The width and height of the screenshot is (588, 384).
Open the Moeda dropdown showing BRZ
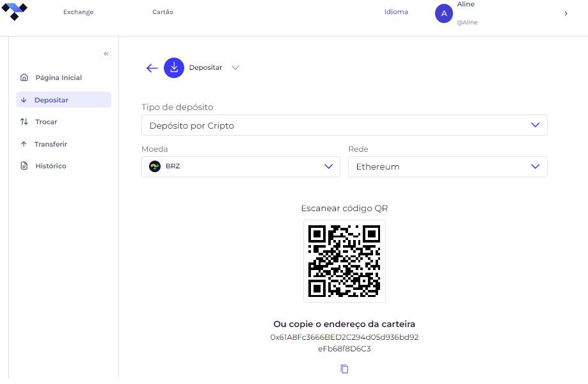pos(241,166)
